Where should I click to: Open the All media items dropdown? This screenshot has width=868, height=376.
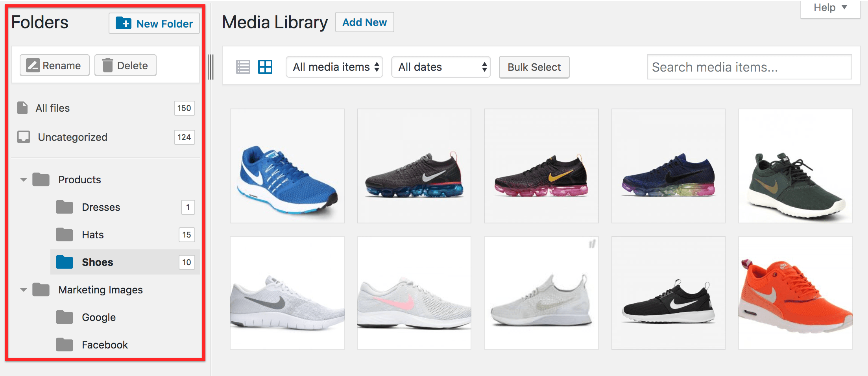(x=334, y=67)
